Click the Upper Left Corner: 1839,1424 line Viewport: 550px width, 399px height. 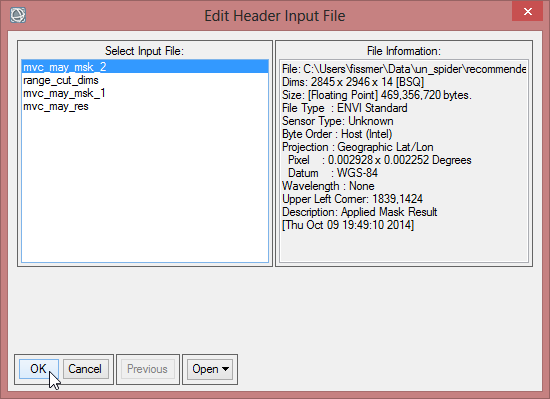click(352, 199)
